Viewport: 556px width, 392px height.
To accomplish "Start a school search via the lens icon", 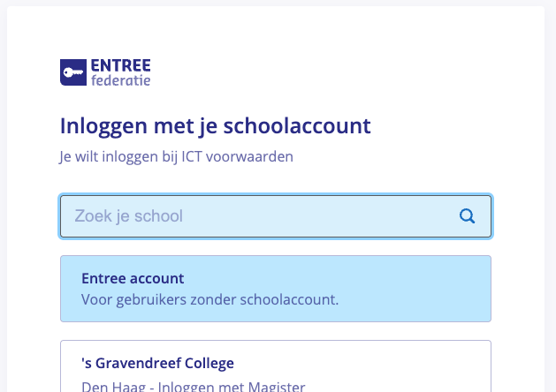I will tap(467, 215).
